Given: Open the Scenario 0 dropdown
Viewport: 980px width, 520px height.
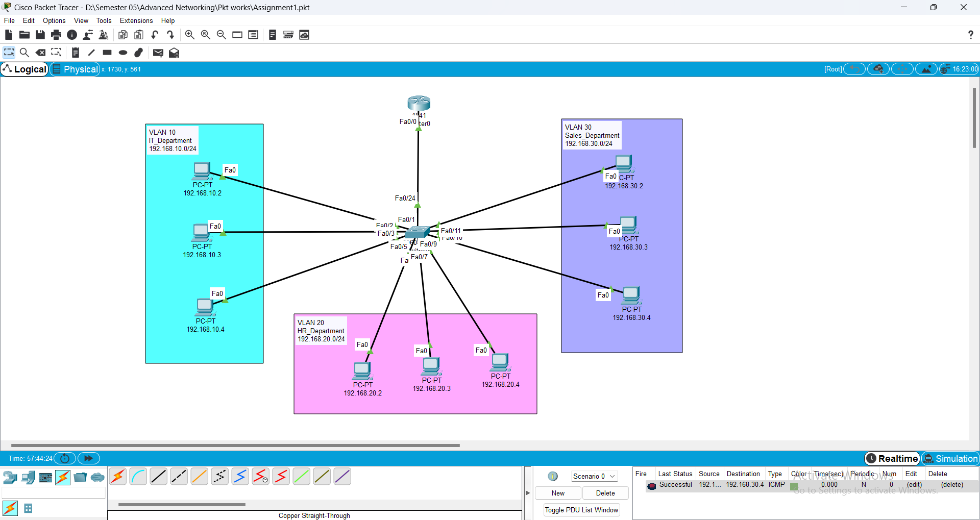Looking at the screenshot, I should 594,476.
